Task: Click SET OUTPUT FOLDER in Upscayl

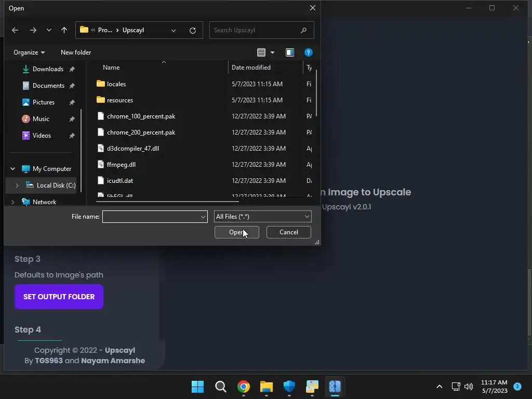Action: point(59,297)
